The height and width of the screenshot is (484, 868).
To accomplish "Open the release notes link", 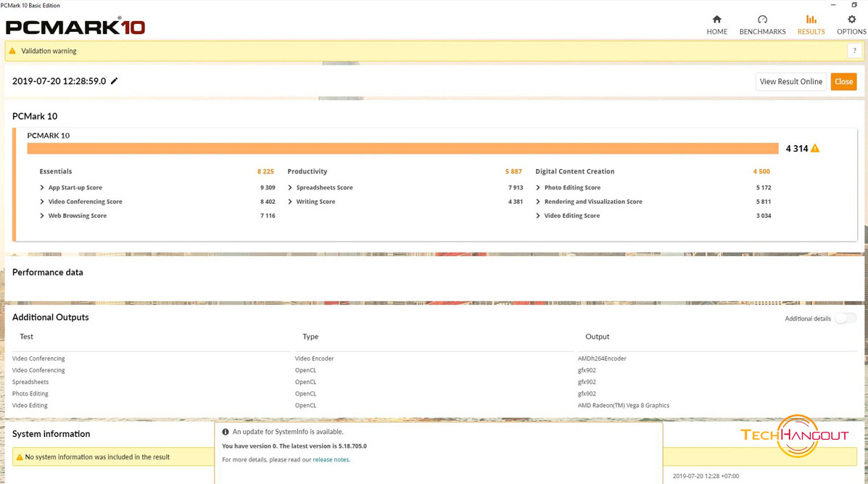I will (x=331, y=459).
